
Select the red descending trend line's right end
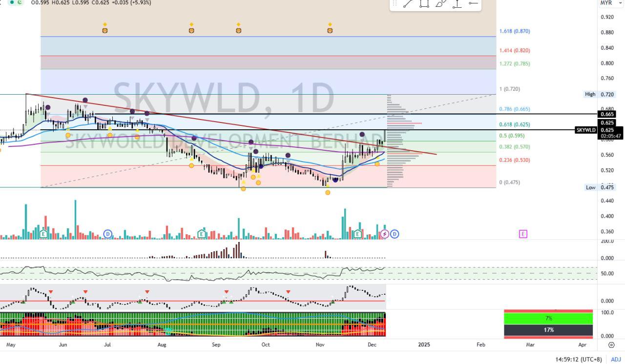pyautogui.click(x=436, y=154)
